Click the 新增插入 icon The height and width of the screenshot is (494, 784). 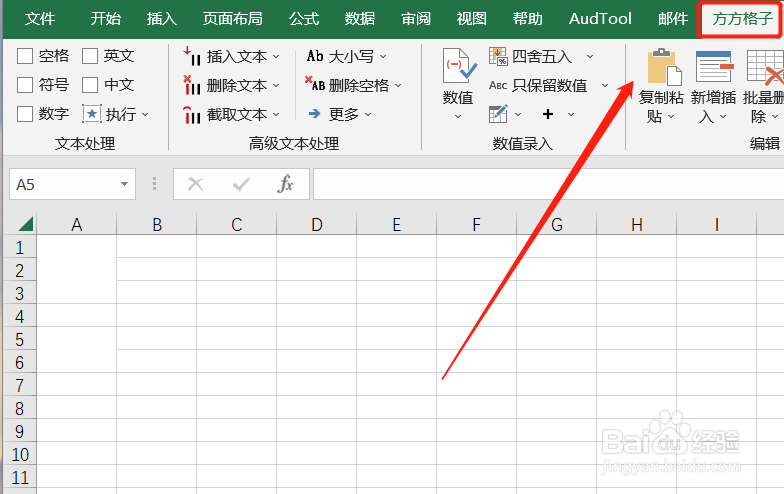[x=715, y=66]
